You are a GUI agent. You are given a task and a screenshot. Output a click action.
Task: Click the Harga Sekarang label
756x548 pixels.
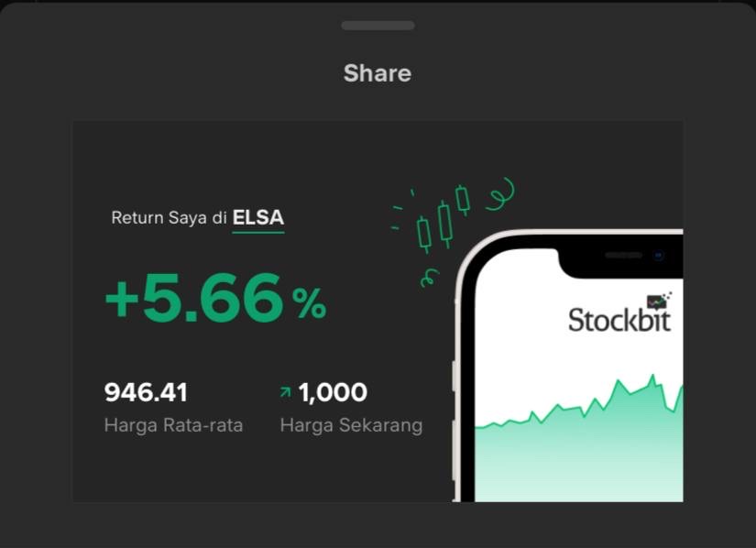pos(351,425)
